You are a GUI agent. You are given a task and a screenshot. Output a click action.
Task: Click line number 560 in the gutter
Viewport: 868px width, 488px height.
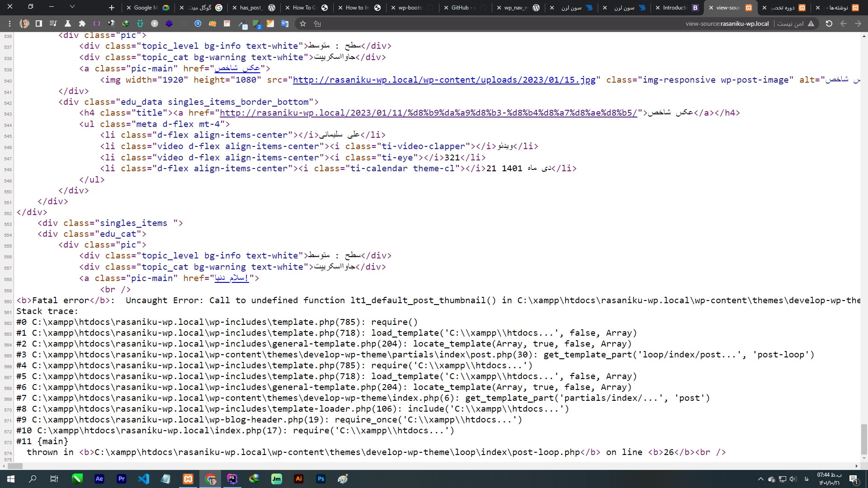(x=8, y=301)
